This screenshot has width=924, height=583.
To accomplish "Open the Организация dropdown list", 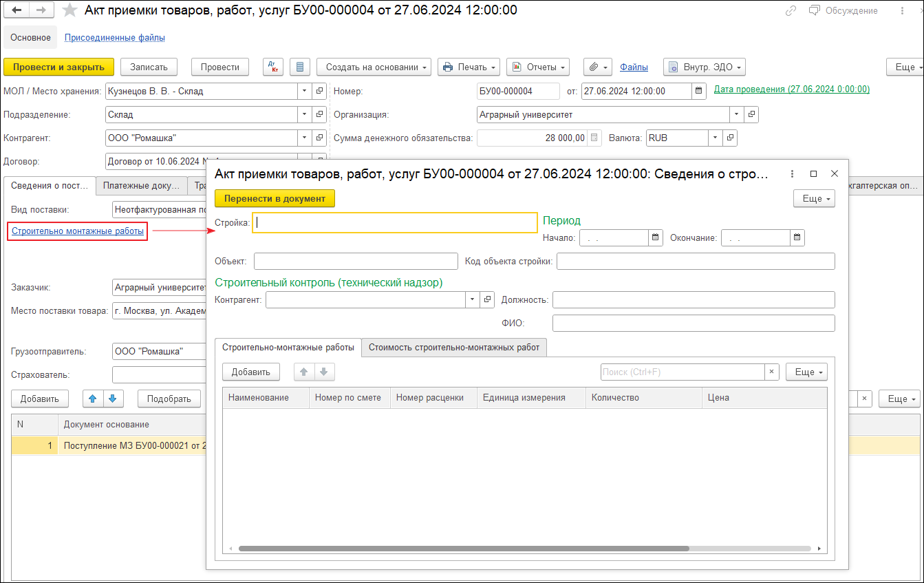I will point(737,114).
